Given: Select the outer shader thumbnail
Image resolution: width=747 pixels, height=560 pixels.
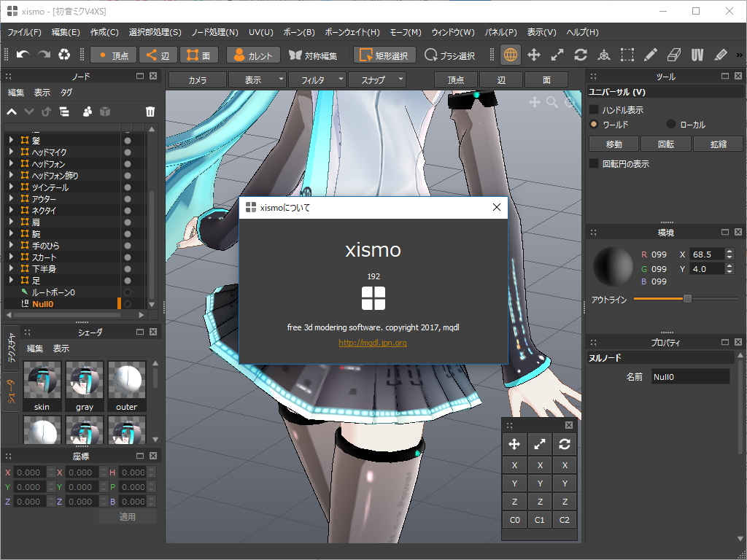Looking at the screenshot, I should (x=127, y=386).
